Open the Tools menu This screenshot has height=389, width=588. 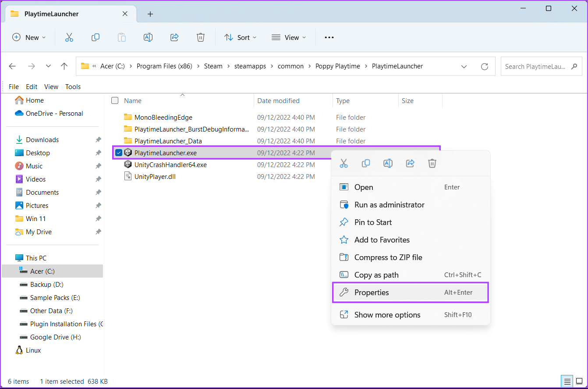[x=73, y=86]
